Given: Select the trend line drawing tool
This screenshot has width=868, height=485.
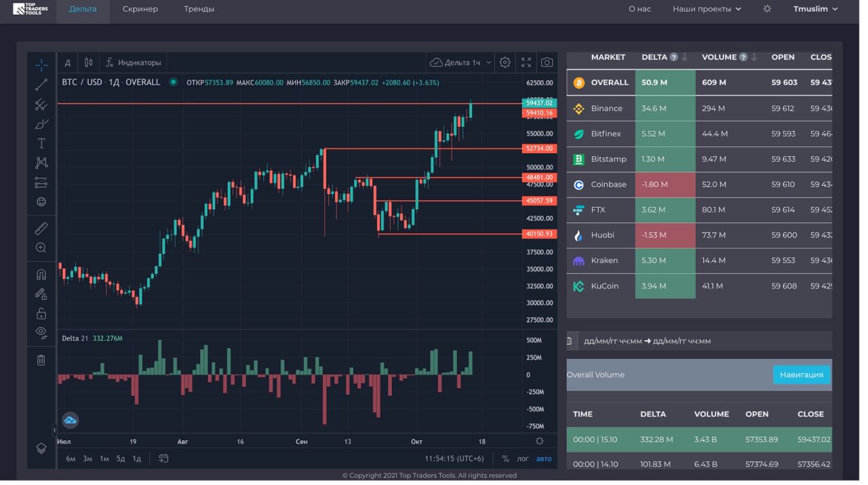Looking at the screenshot, I should click(41, 85).
